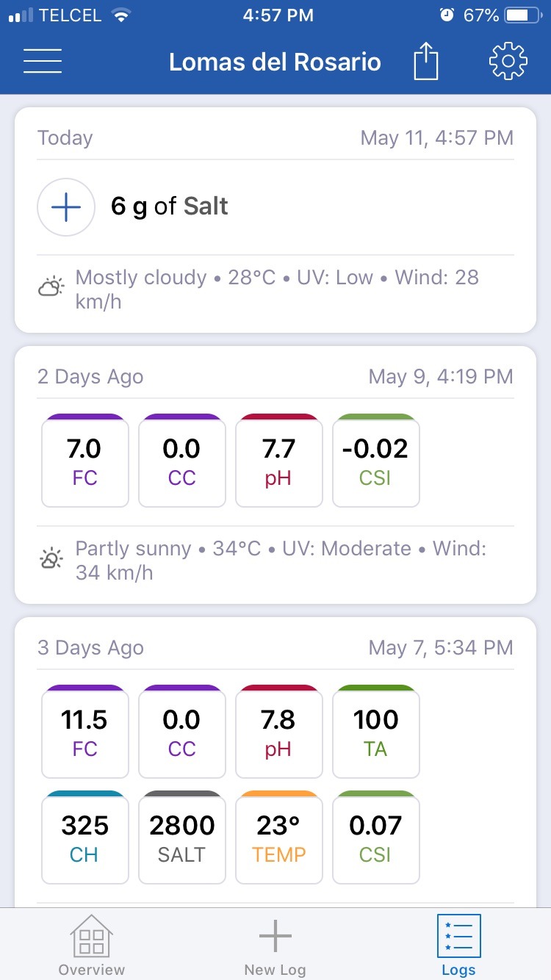Tap the Lomas del Rosario title
The image size is (551, 980).
[275, 62]
